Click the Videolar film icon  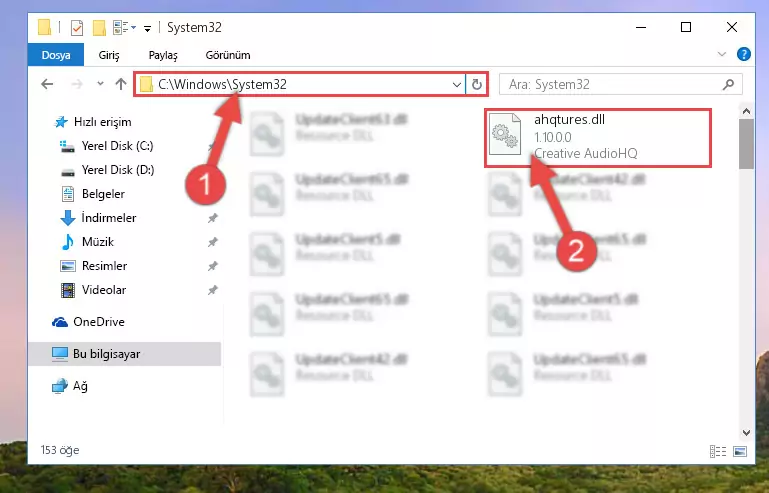68,290
